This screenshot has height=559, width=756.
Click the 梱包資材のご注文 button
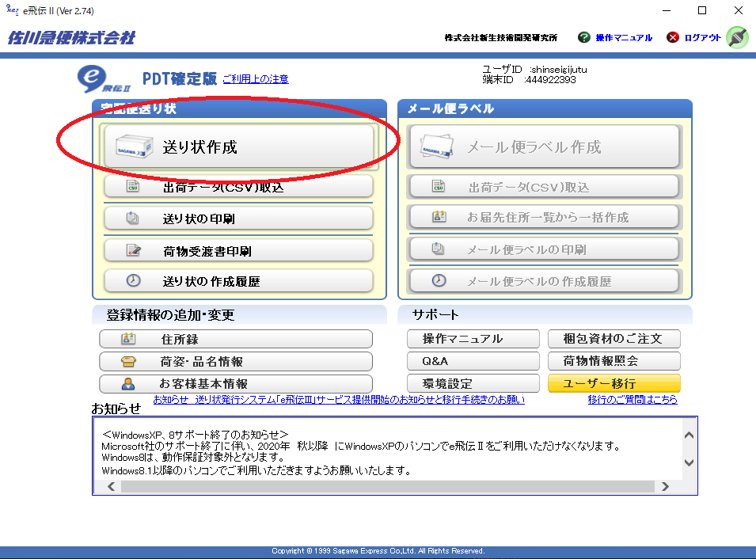pyautogui.click(x=614, y=339)
